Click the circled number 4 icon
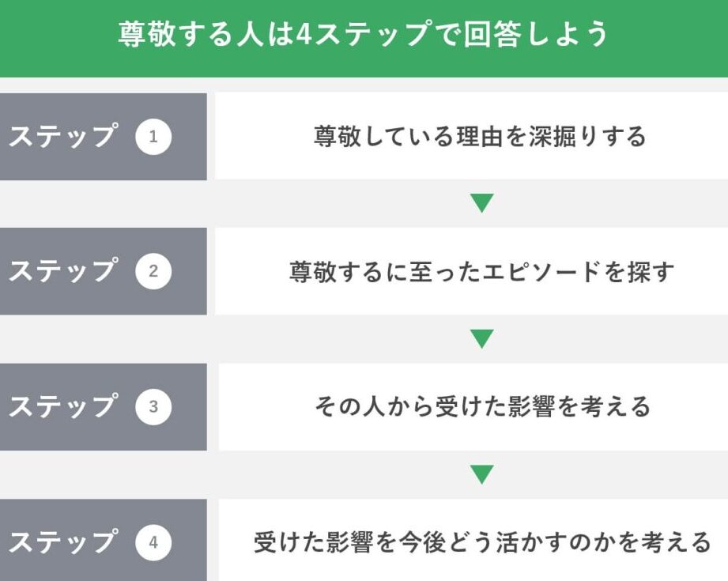The height and width of the screenshot is (581, 728). point(153,542)
